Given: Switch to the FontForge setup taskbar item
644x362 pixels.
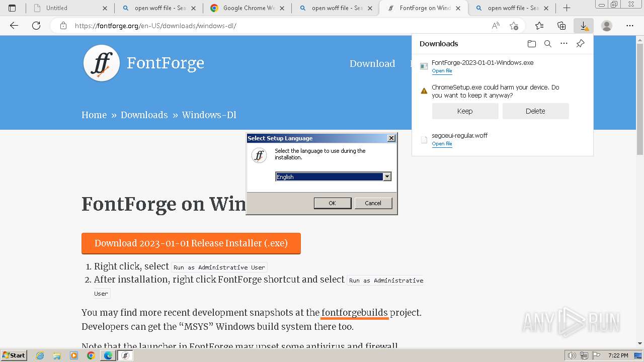Looking at the screenshot, I should pyautogui.click(x=125, y=355).
